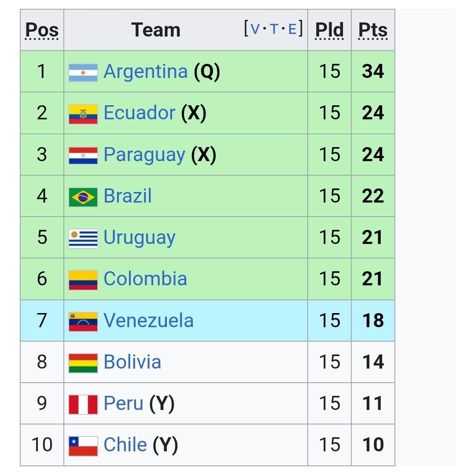Follow the Venezuela team link
475x476 pixels.
pos(148,320)
